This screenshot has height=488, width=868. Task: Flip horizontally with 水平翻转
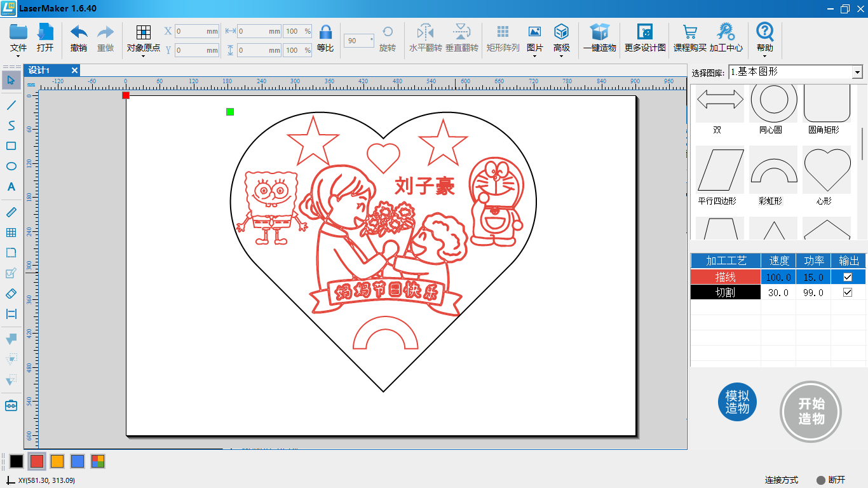point(425,32)
